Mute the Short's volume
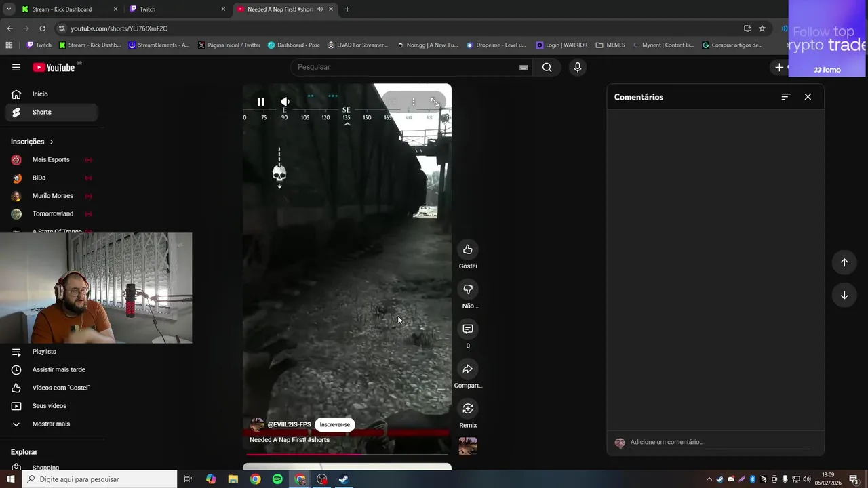The image size is (868, 488). click(285, 102)
